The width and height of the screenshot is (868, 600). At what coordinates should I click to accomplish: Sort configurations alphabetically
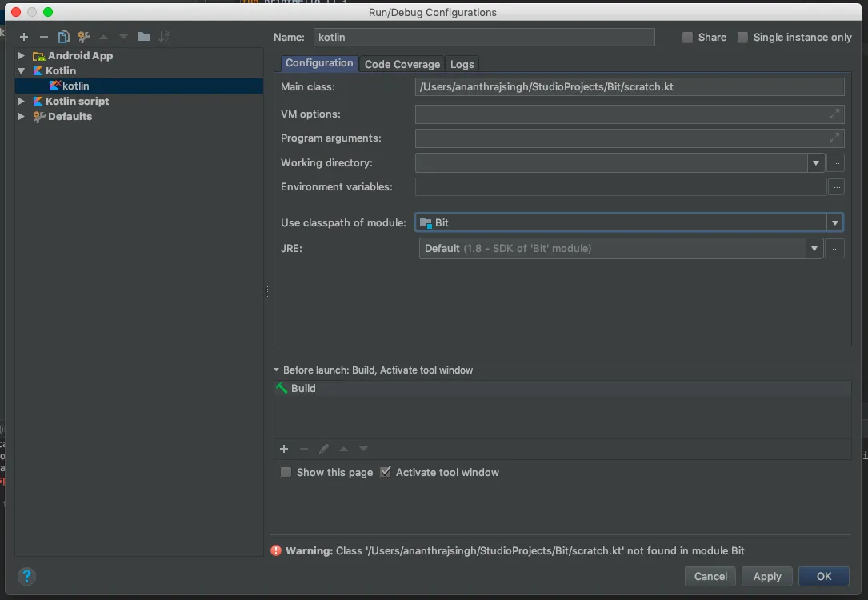(x=164, y=37)
